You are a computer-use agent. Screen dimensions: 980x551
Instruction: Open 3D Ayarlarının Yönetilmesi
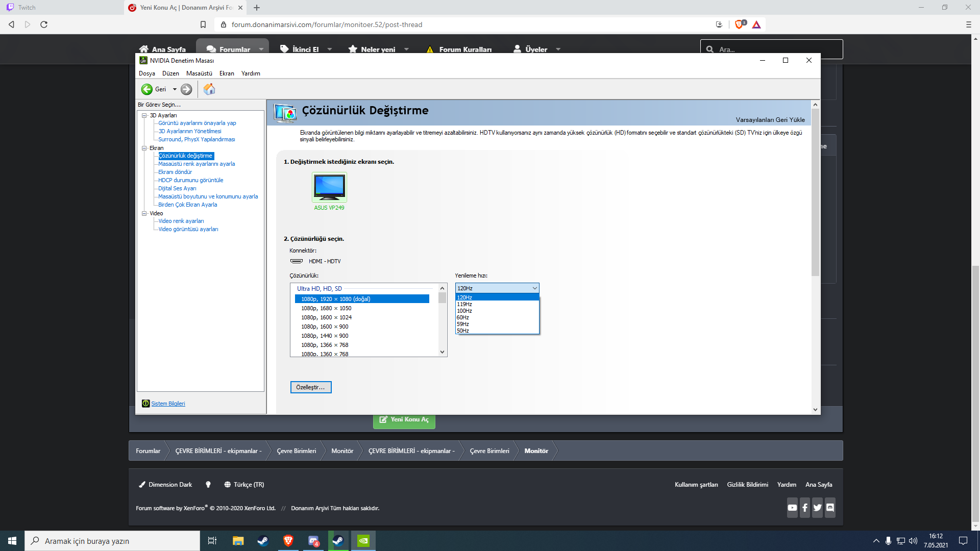(189, 131)
